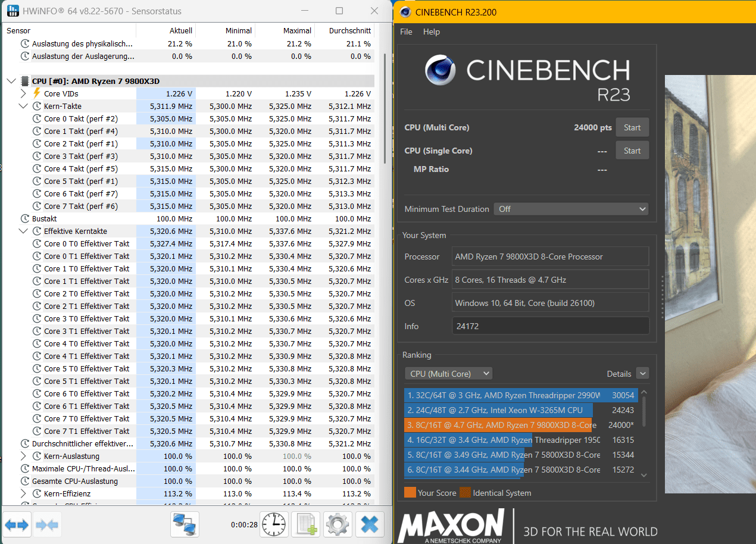Start sensor logging with the sheet-plus icon
This screenshot has height=544, width=756.
click(306, 524)
